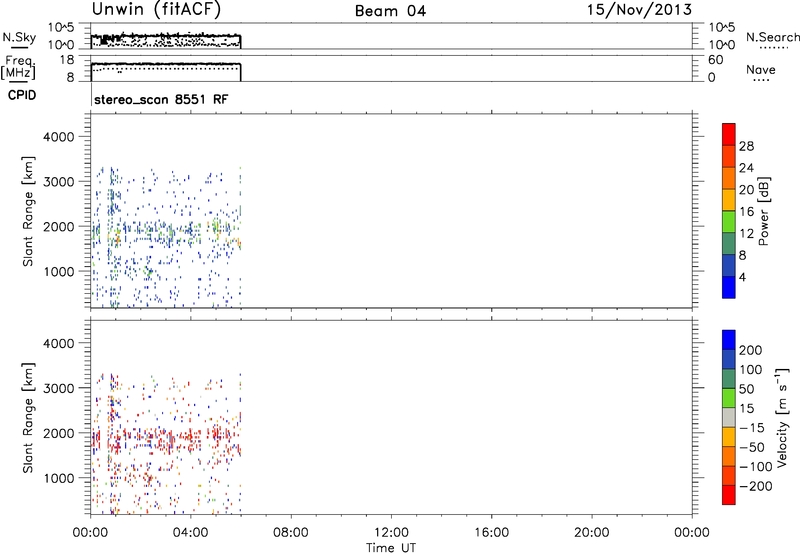Click the red top segment of the power colorbar

point(729,134)
